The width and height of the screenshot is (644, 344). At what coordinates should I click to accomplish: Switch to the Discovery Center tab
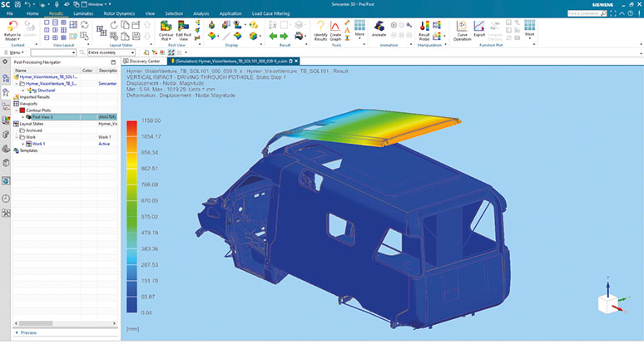point(145,61)
